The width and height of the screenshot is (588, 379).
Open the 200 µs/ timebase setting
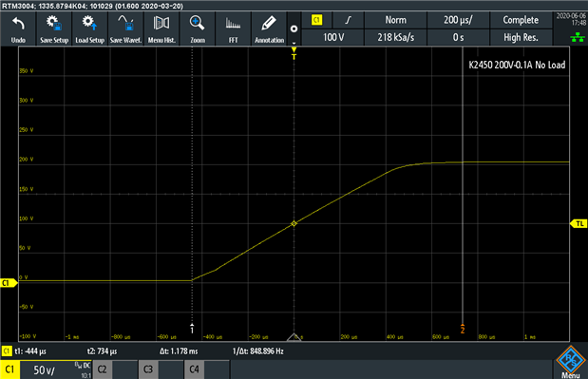[458, 20]
